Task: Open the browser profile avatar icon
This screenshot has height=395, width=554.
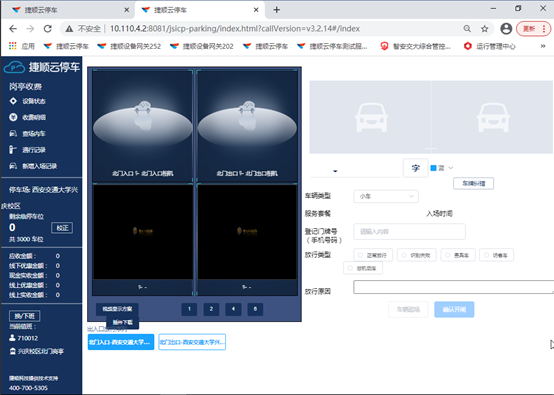Action: pos(506,29)
